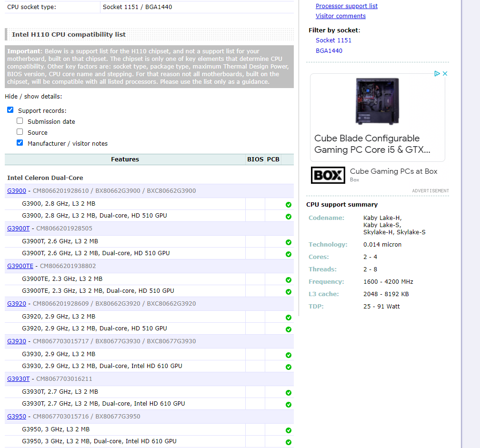Click the BIOS column header
The width and height of the screenshot is (480, 448).
coord(255,159)
